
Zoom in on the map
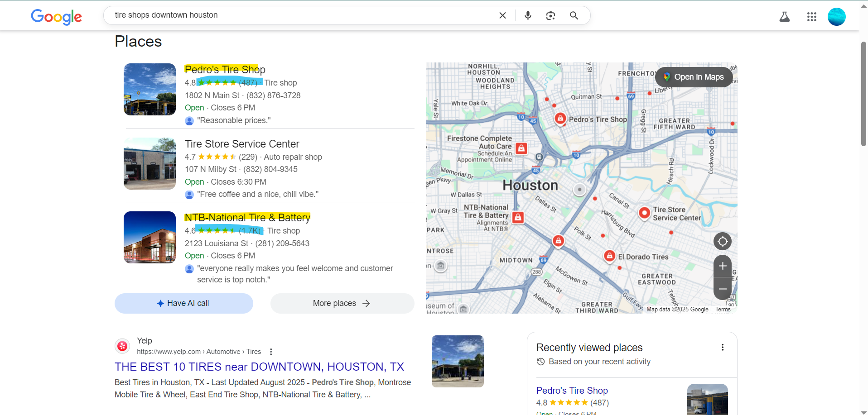click(x=723, y=266)
